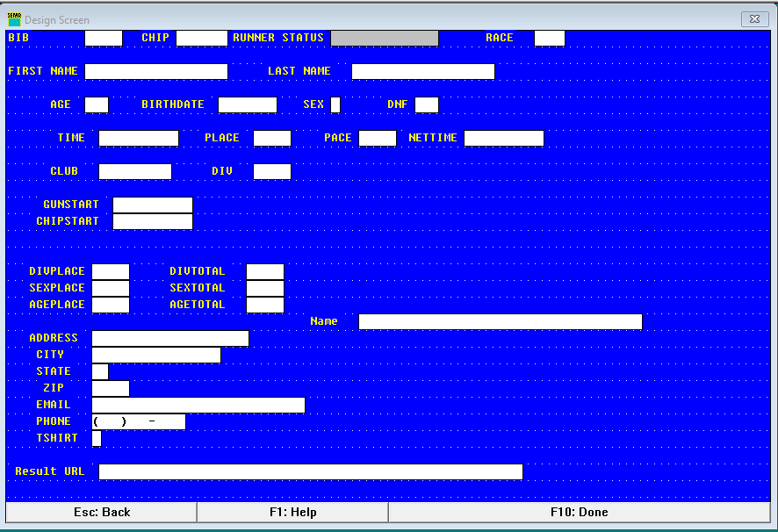
Task: Focus the AGETOTAL field
Action: coord(265,305)
